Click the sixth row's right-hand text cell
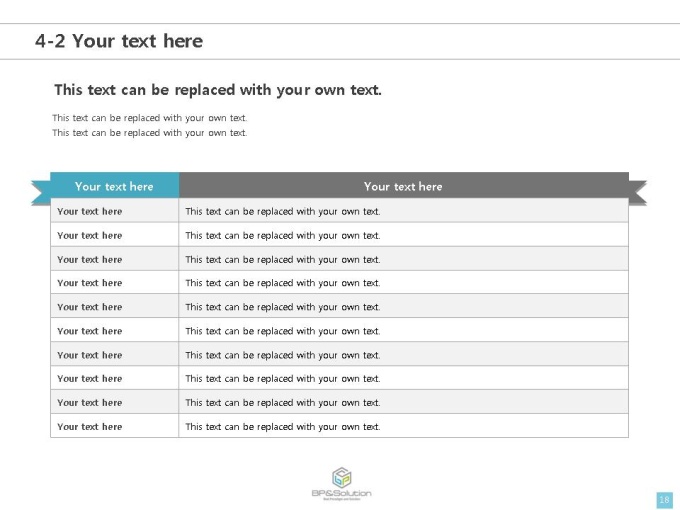 [403, 330]
